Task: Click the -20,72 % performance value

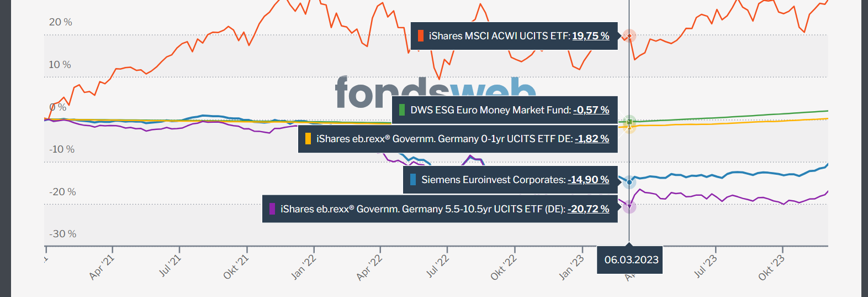Action: pos(588,209)
